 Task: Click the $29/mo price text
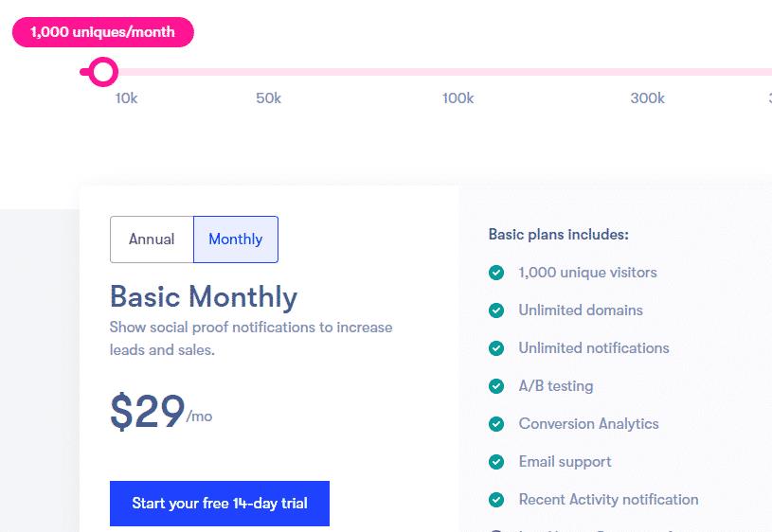pos(161,412)
